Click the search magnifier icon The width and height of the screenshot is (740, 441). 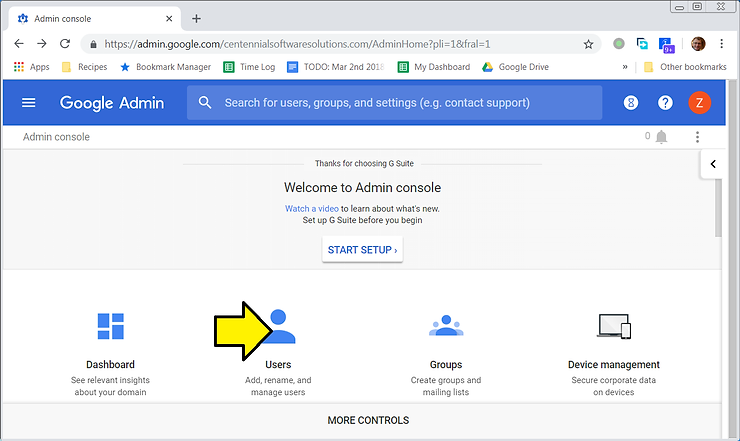pos(205,102)
